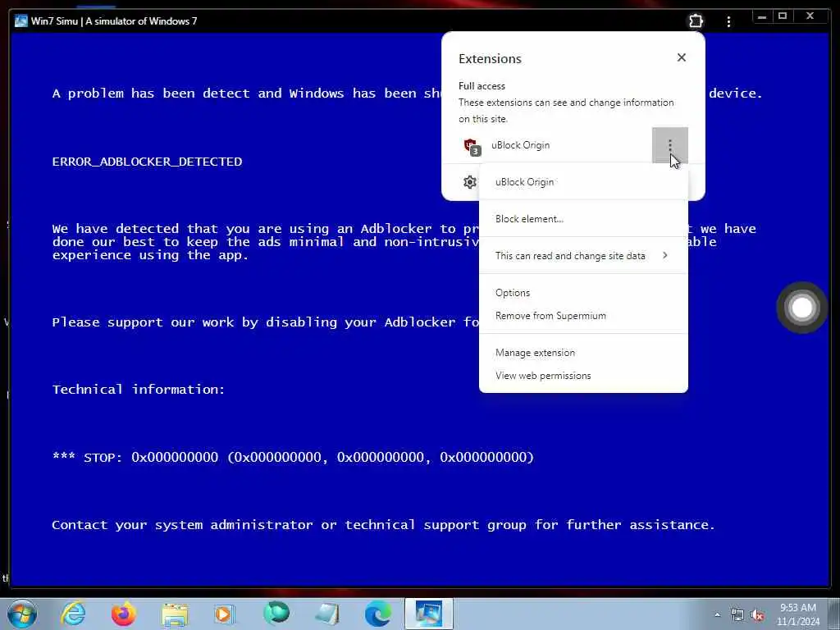Image resolution: width=840 pixels, height=630 pixels.
Task: Choose 'Block element...' from the menu
Action: 583,218
